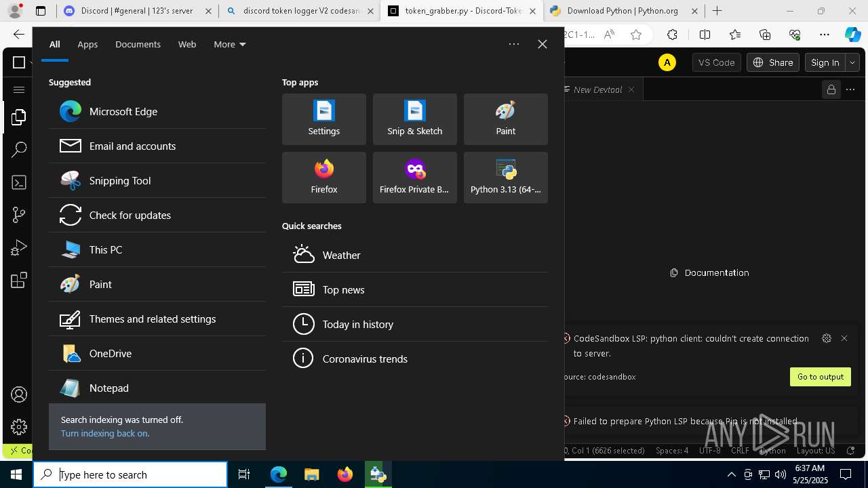Search Weather quick search

(415, 255)
